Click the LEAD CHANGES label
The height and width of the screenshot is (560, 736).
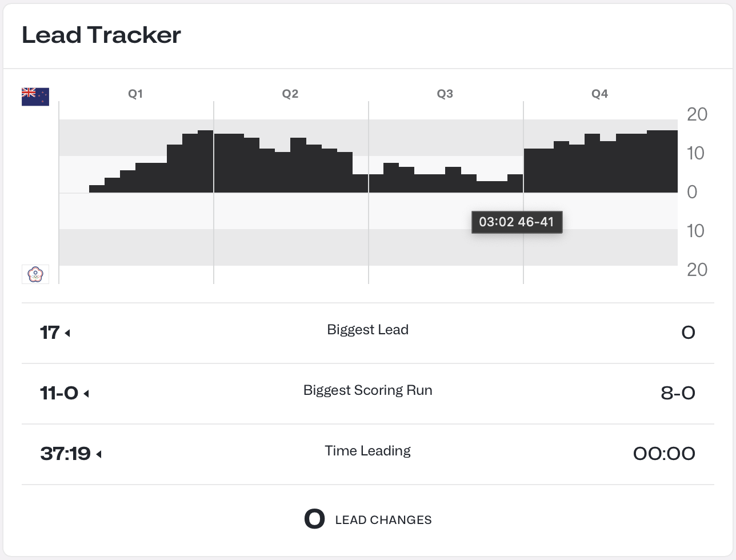pyautogui.click(x=383, y=520)
